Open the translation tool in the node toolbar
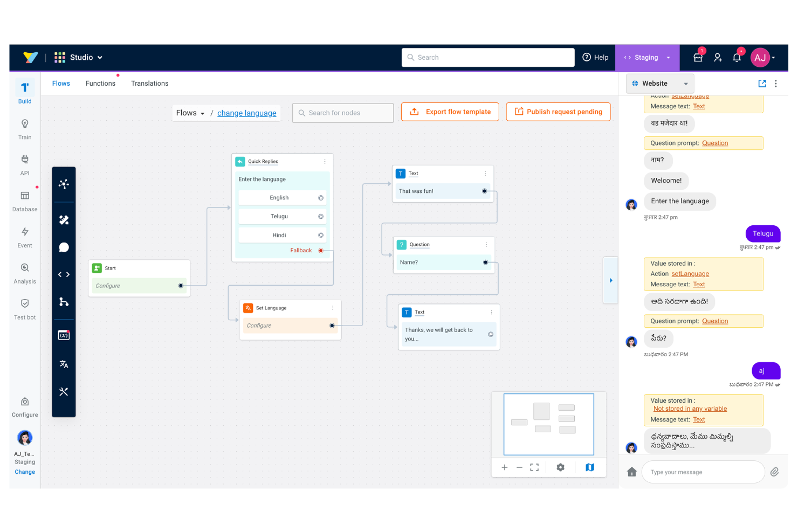Screen dimensions: 798x532 64,364
